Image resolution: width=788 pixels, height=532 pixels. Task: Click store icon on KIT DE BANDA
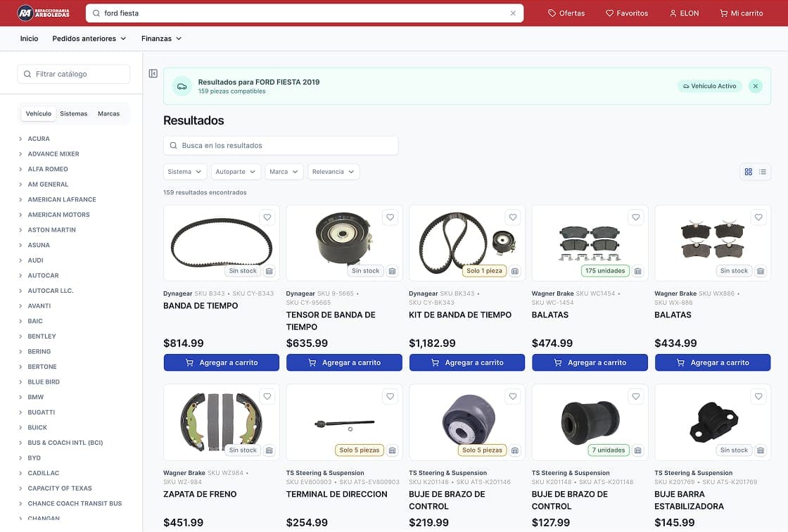(514, 271)
